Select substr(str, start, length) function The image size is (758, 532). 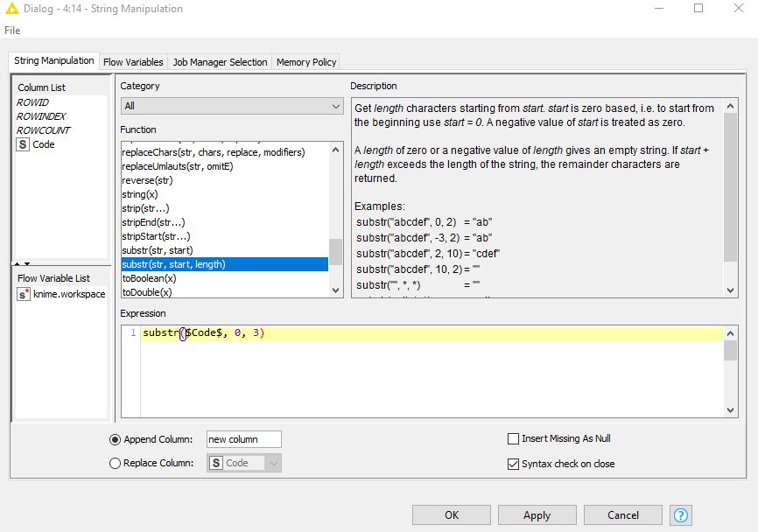225,264
